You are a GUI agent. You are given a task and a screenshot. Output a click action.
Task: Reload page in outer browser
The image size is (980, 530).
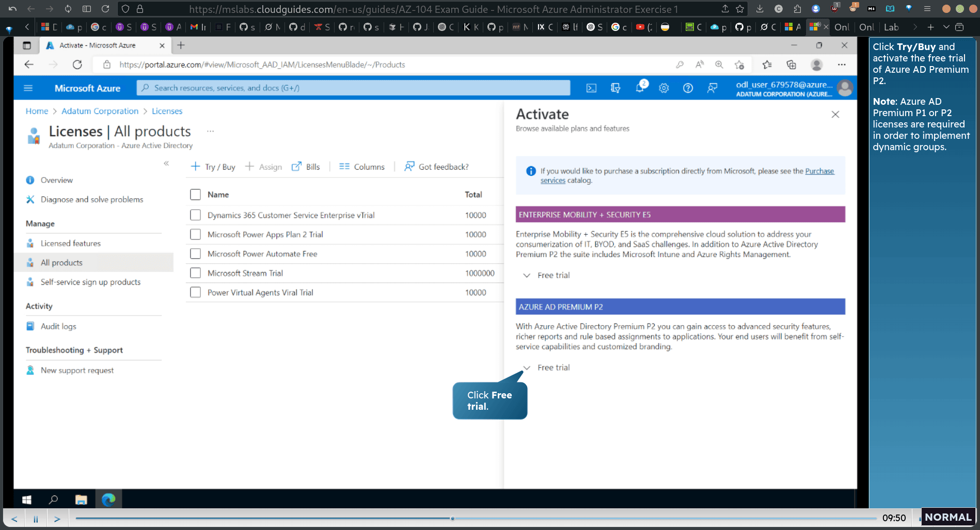pyautogui.click(x=105, y=9)
